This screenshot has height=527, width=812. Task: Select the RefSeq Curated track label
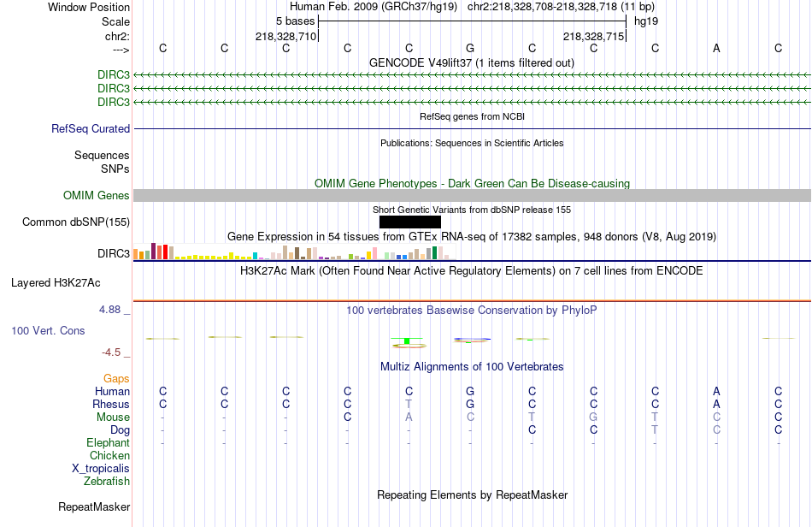91,128
